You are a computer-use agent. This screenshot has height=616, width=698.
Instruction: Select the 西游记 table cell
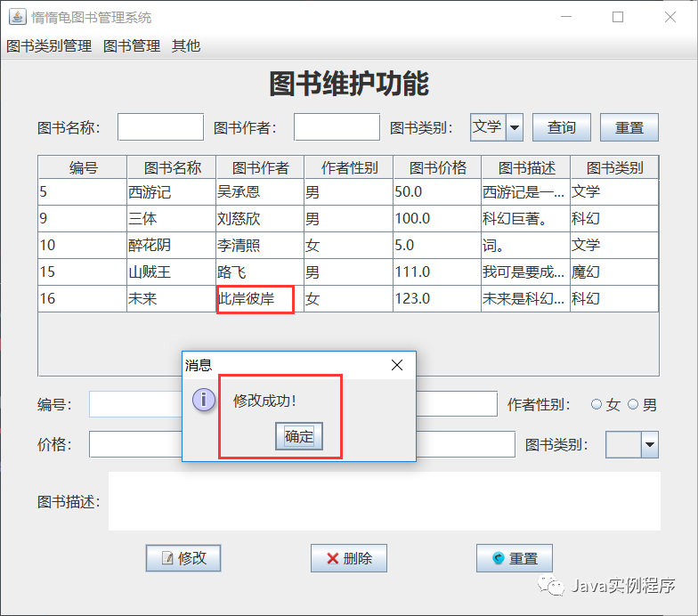pyautogui.click(x=171, y=192)
